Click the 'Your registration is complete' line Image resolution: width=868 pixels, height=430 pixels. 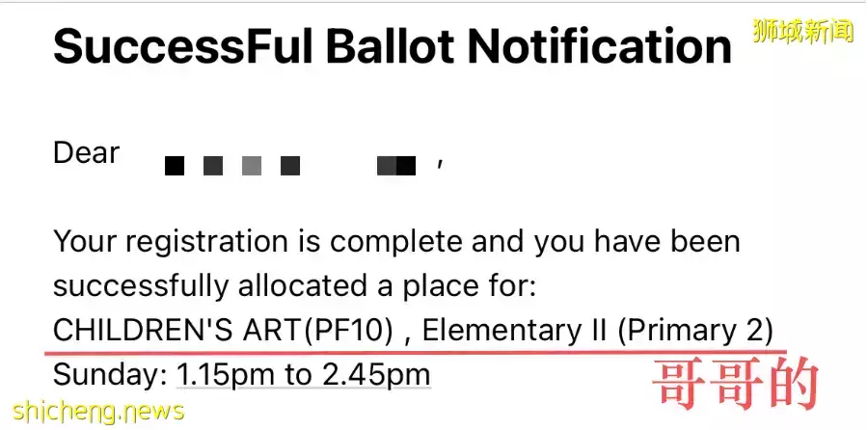coord(397,242)
